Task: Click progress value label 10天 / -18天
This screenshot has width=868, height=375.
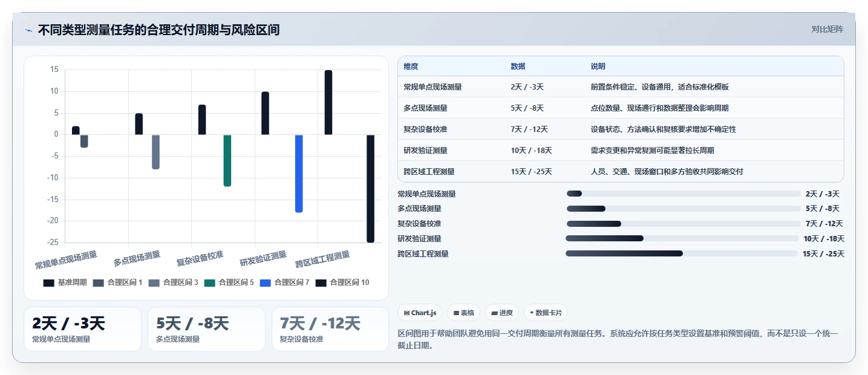Action: click(824, 239)
